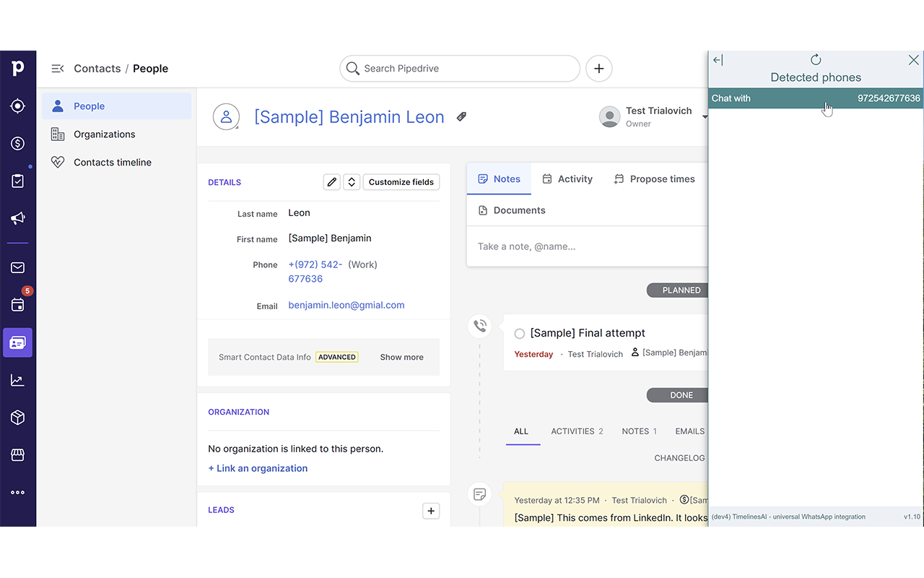Screen dimensions: 924x578
Task: Open Insights via the chart icon
Action: (x=17, y=379)
